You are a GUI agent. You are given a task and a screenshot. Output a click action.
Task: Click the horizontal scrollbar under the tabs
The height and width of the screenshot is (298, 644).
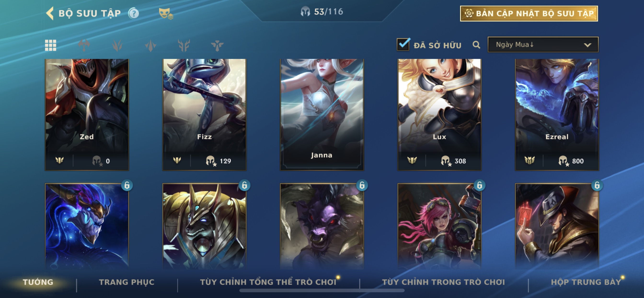pyautogui.click(x=322, y=291)
